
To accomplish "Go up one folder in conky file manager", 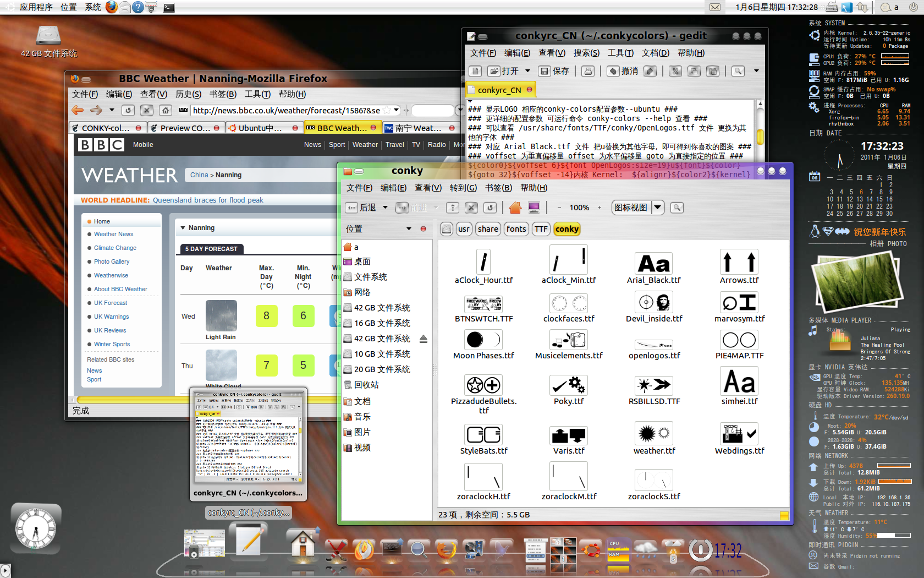I will point(452,208).
